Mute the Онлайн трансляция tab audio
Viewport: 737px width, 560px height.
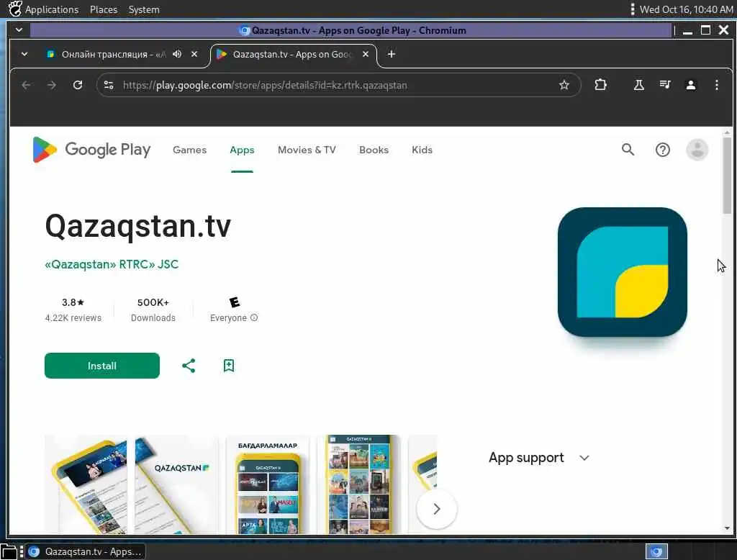click(x=177, y=54)
